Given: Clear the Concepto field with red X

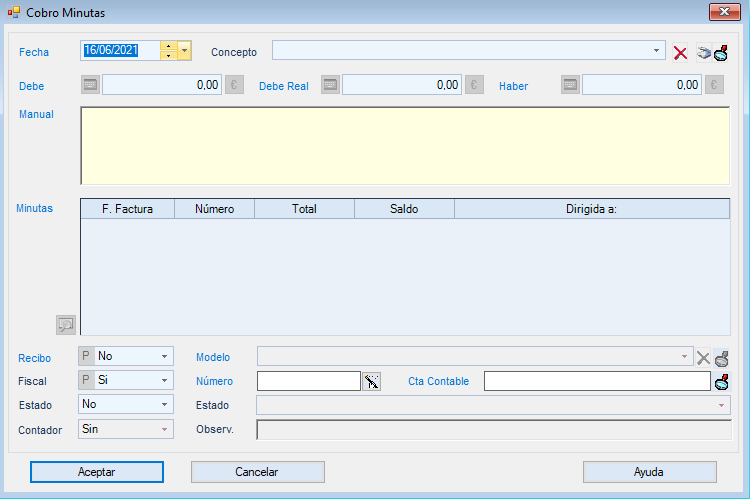Looking at the screenshot, I should click(680, 53).
